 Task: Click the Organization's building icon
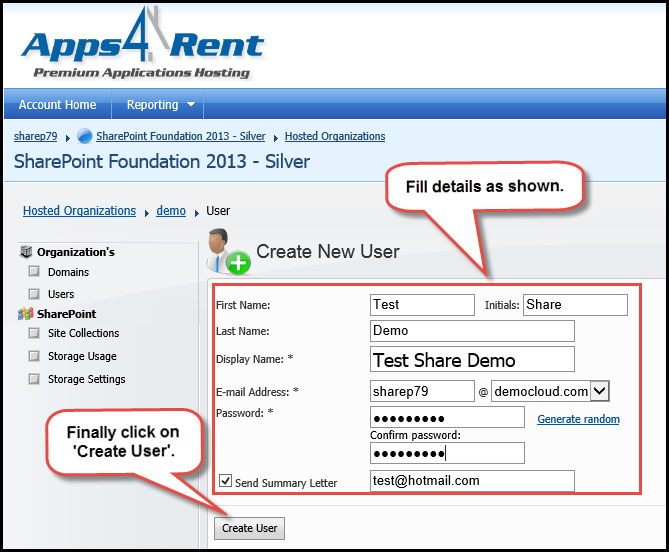26,252
